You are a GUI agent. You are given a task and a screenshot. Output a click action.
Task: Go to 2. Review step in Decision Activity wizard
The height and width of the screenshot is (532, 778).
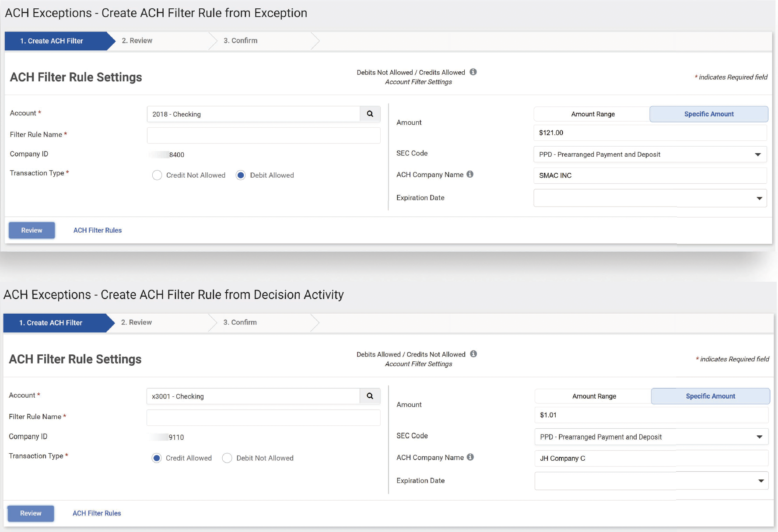[137, 322]
